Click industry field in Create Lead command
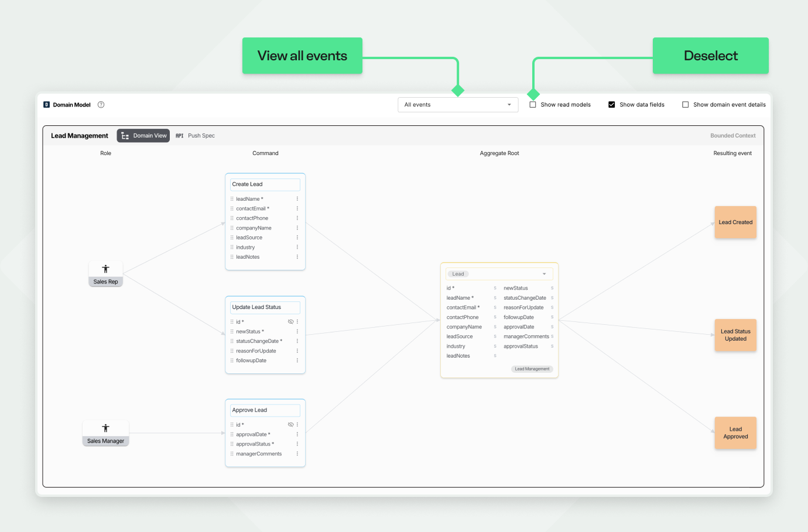808x532 pixels. click(245, 248)
